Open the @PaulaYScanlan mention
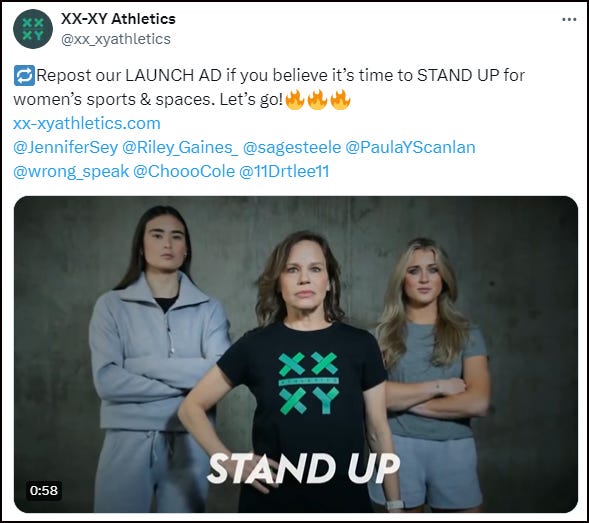 point(410,147)
